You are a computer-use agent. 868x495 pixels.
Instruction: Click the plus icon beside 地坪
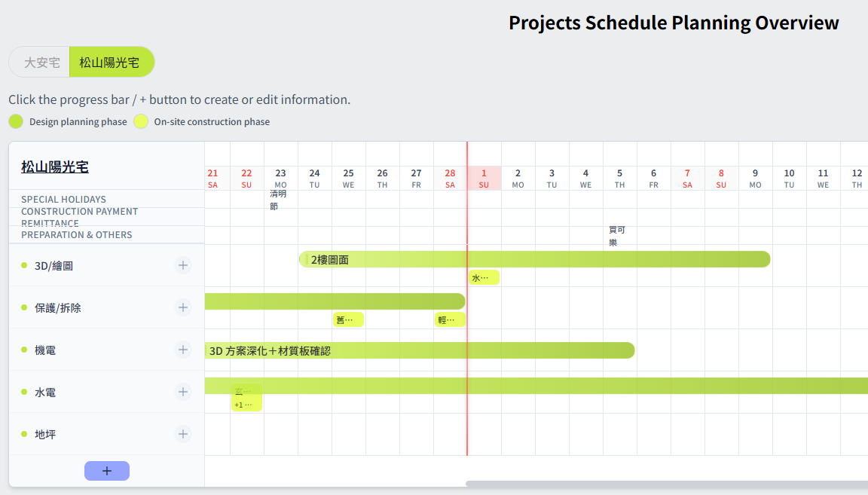pos(183,434)
